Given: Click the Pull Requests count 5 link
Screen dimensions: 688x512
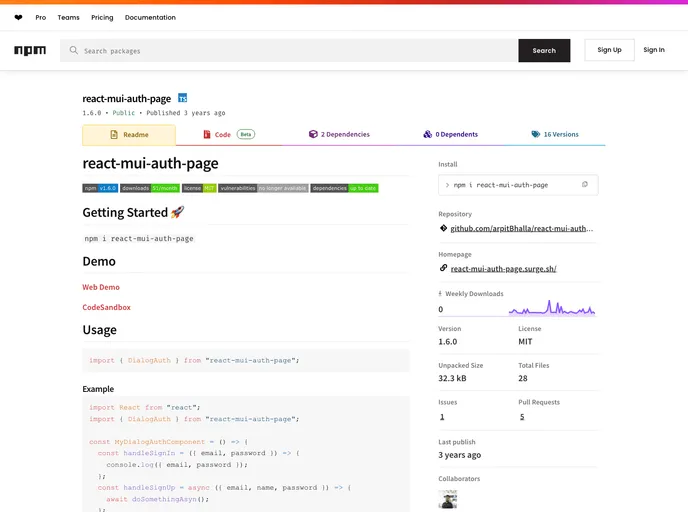Looking at the screenshot, I should [x=522, y=417].
